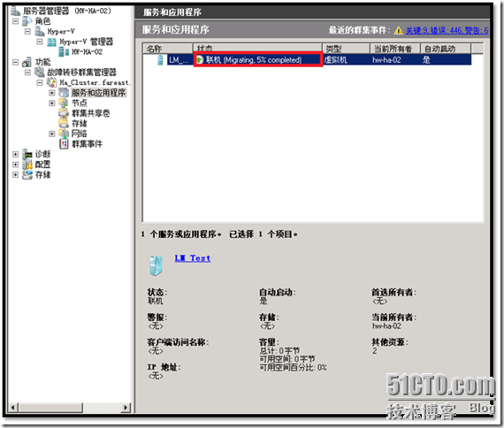The height and width of the screenshot is (428, 504).
Task: Click the warning triangle beside cluster events
Action: pyautogui.click(x=398, y=31)
